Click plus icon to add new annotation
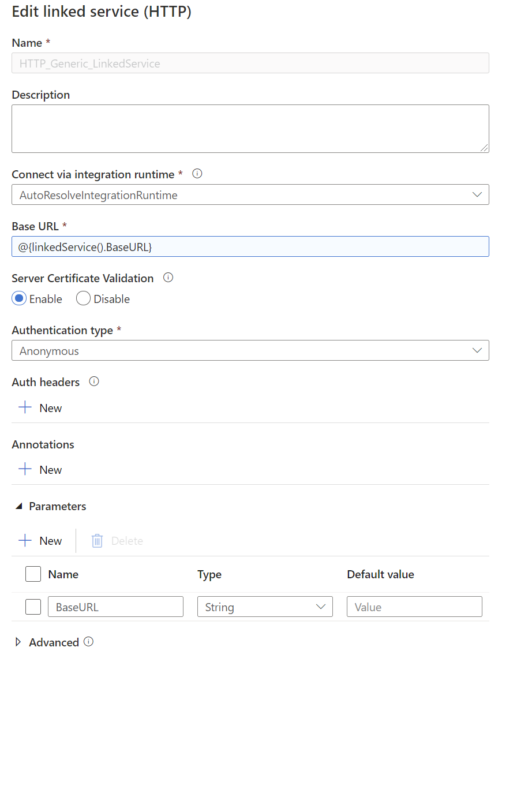 point(25,469)
